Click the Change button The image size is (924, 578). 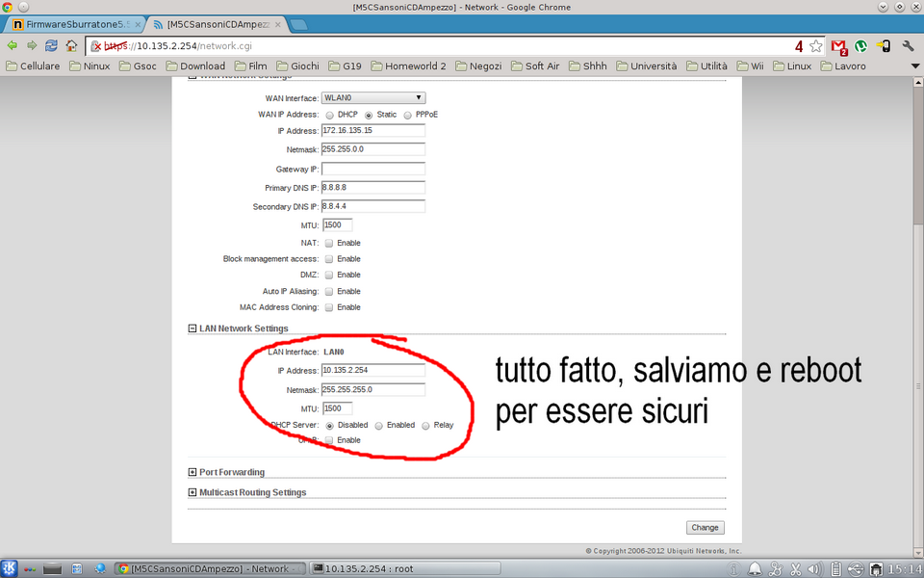pos(705,528)
